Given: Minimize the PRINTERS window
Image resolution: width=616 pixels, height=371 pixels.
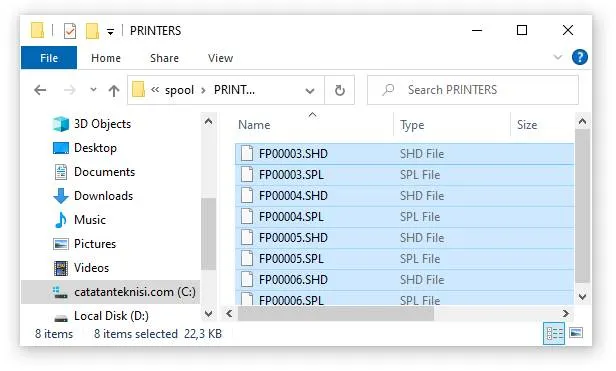Looking at the screenshot, I should tap(477, 30).
